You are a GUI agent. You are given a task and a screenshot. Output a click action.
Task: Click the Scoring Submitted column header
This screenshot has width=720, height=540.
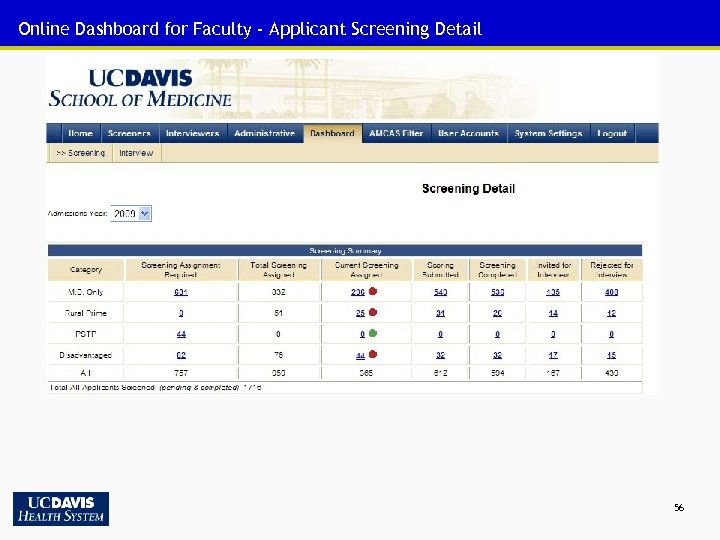click(x=440, y=270)
